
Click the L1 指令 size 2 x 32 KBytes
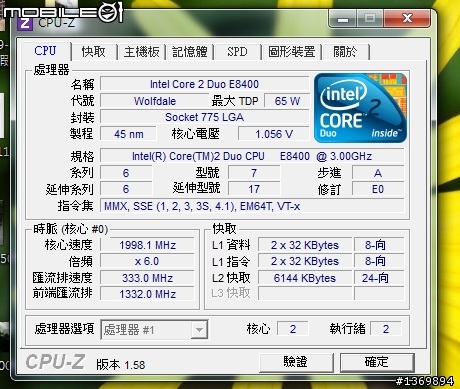pos(305,261)
